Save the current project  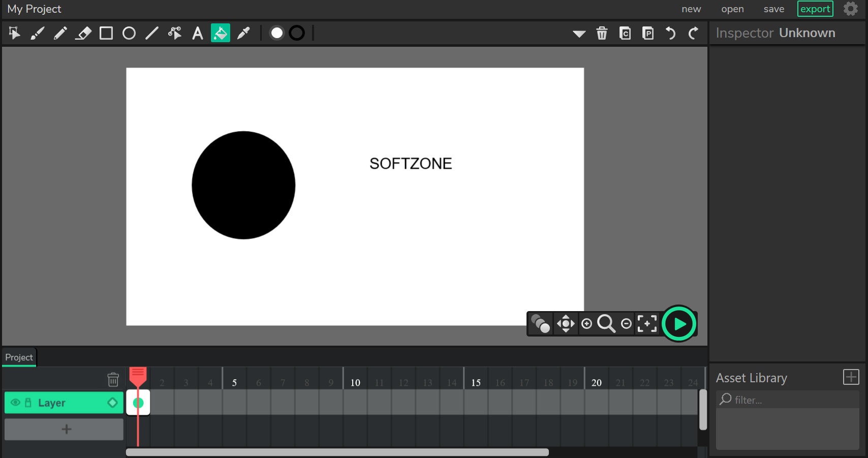tap(774, 9)
